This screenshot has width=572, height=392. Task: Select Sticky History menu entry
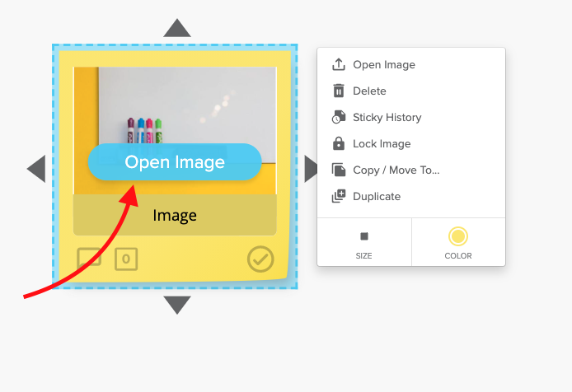[411, 118]
